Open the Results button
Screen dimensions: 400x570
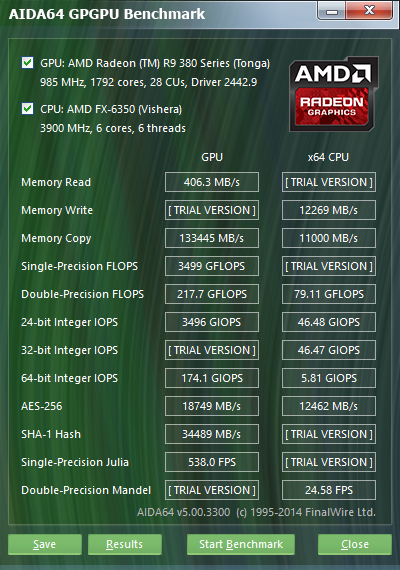pyautogui.click(x=125, y=544)
